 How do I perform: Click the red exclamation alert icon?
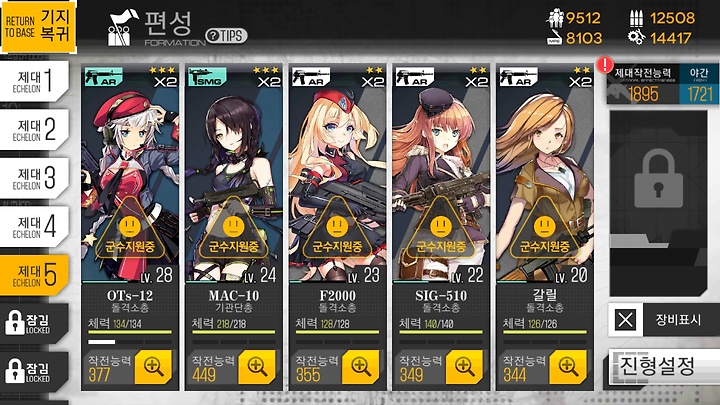pos(605,65)
